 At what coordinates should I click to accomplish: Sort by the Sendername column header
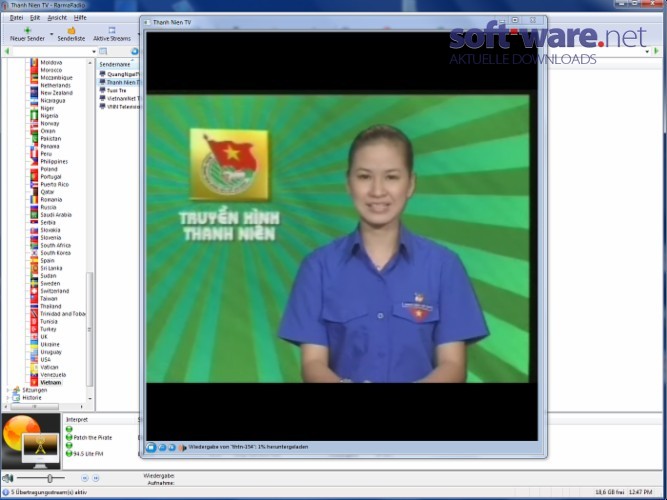(117, 64)
